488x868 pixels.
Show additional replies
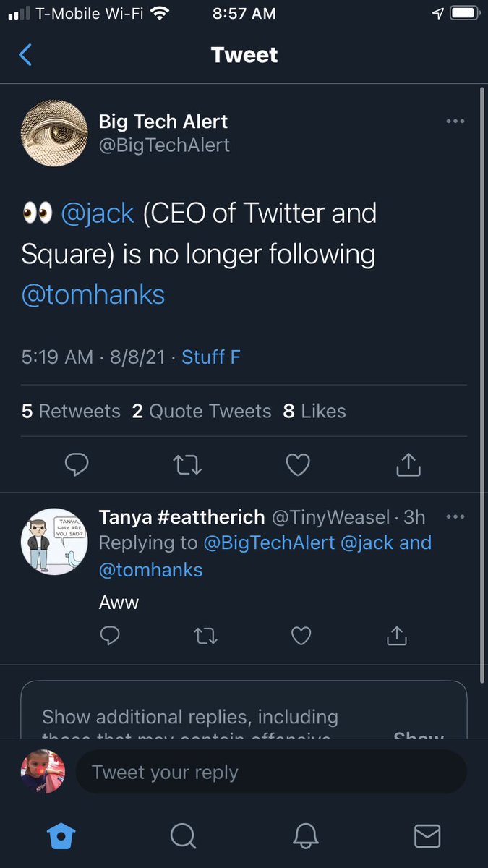click(419, 732)
